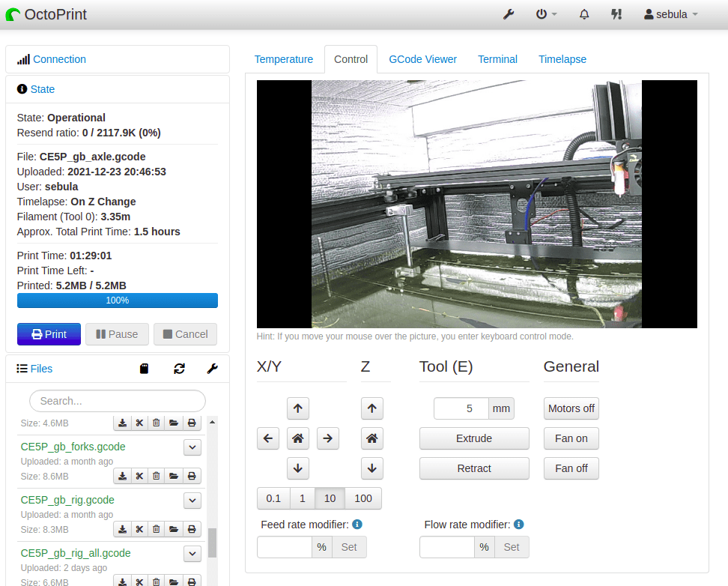Open OctoPrint settings wrench icon
Screen dimensions: 728x586
tap(509, 14)
